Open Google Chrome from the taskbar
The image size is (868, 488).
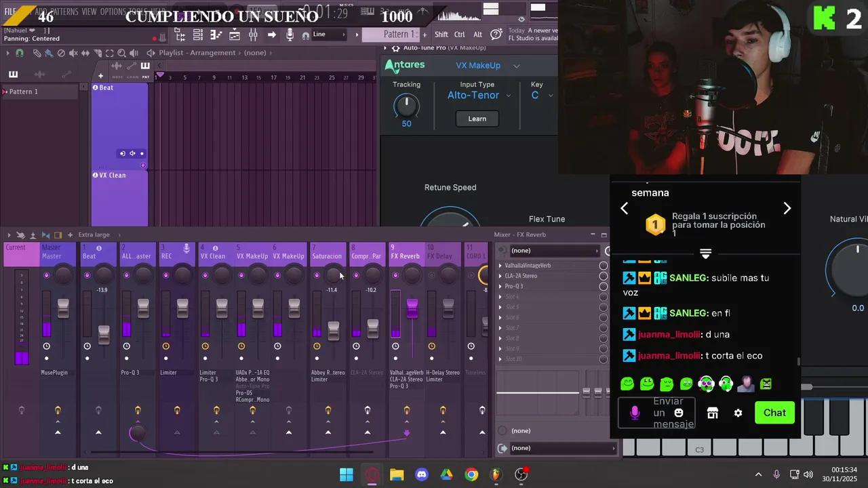coord(471,474)
